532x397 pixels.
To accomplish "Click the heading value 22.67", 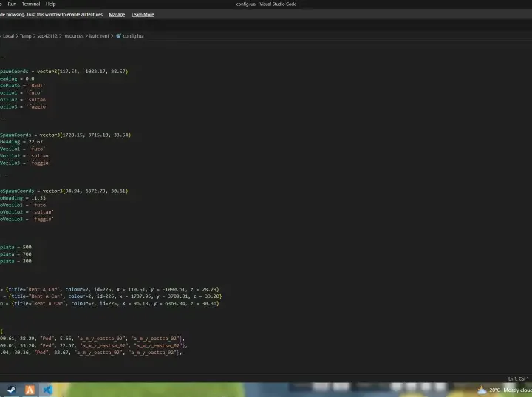I will coord(35,142).
